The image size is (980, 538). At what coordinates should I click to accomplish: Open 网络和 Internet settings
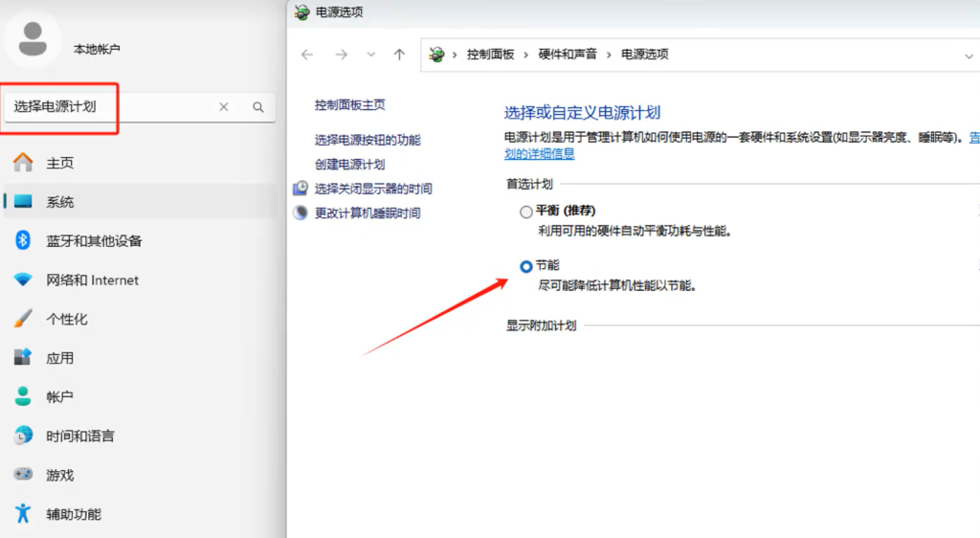92,280
